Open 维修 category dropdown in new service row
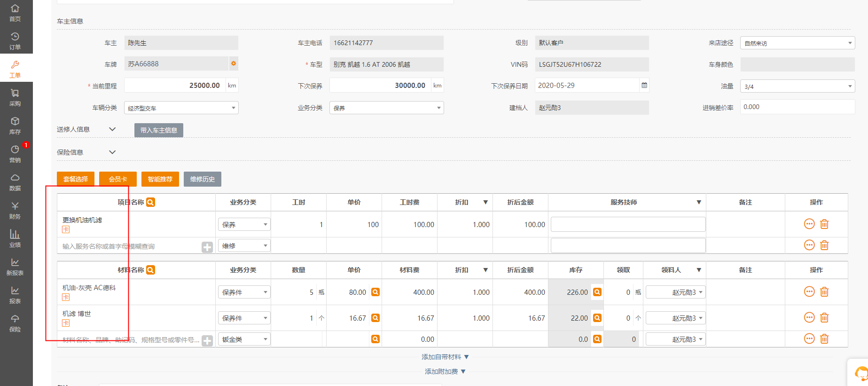 pyautogui.click(x=244, y=245)
